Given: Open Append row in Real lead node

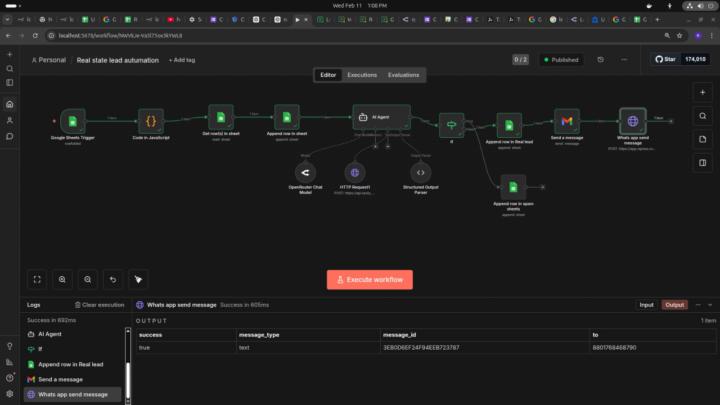Looking at the screenshot, I should pyautogui.click(x=509, y=125).
